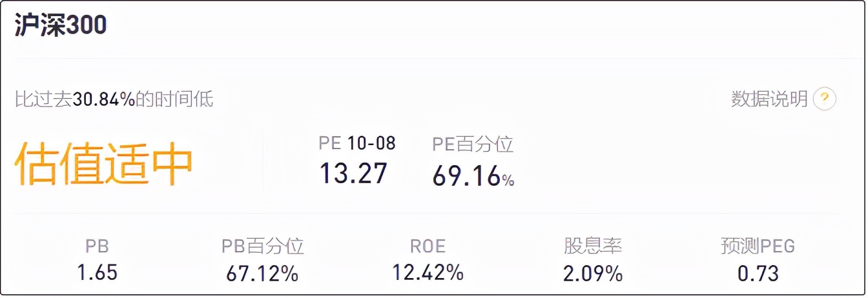Click the PB value 1.65
868x298 pixels.
(x=98, y=272)
